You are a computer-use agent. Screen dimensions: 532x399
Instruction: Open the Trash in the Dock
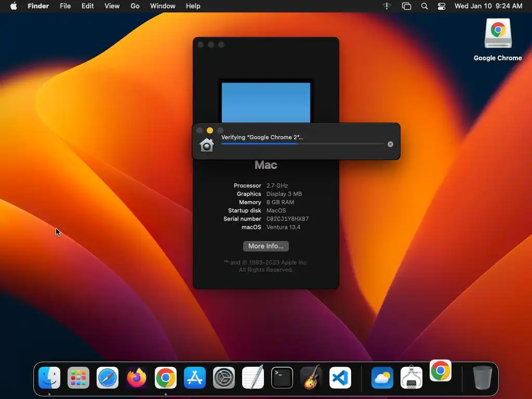tap(483, 378)
